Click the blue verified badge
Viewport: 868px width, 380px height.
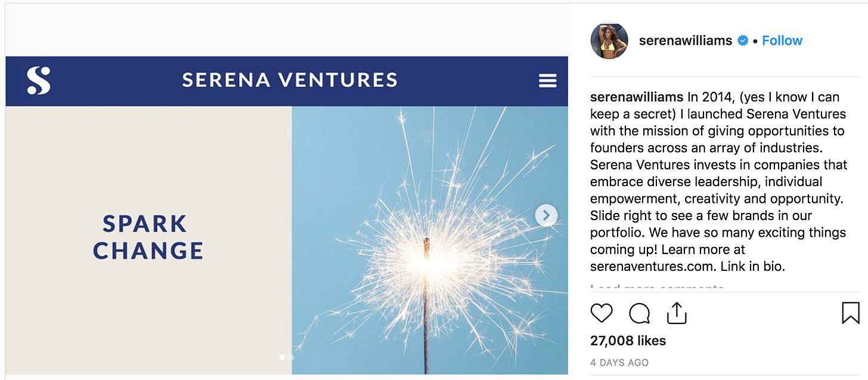click(743, 41)
